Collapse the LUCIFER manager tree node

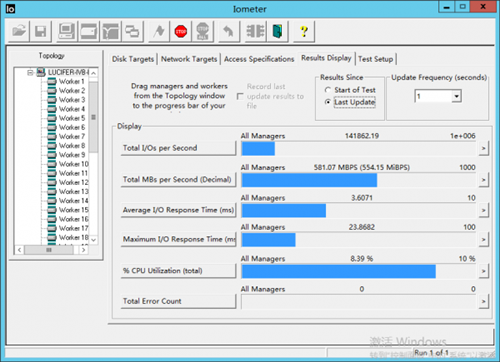tap(30, 72)
